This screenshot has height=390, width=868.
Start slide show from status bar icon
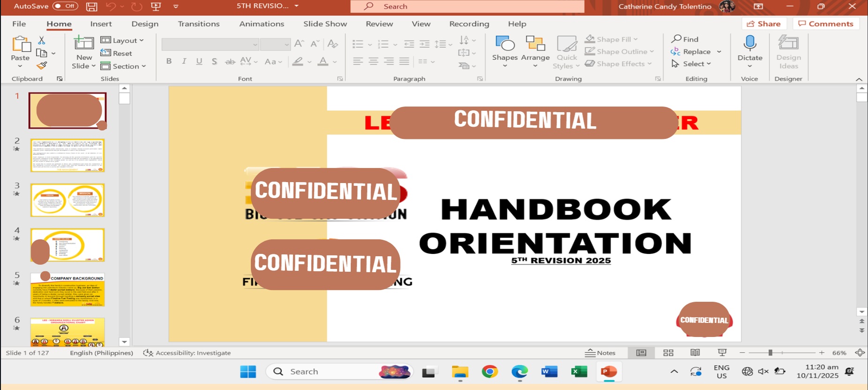pos(722,353)
